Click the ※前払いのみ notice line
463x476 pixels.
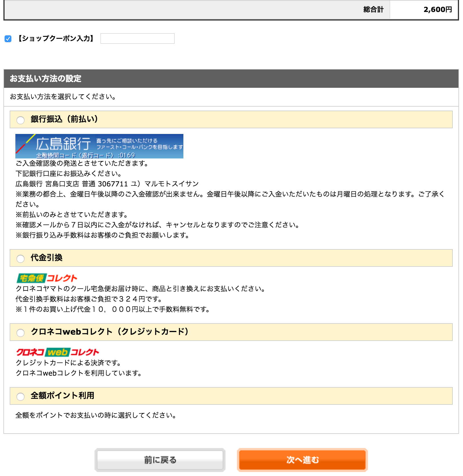pos(72,215)
